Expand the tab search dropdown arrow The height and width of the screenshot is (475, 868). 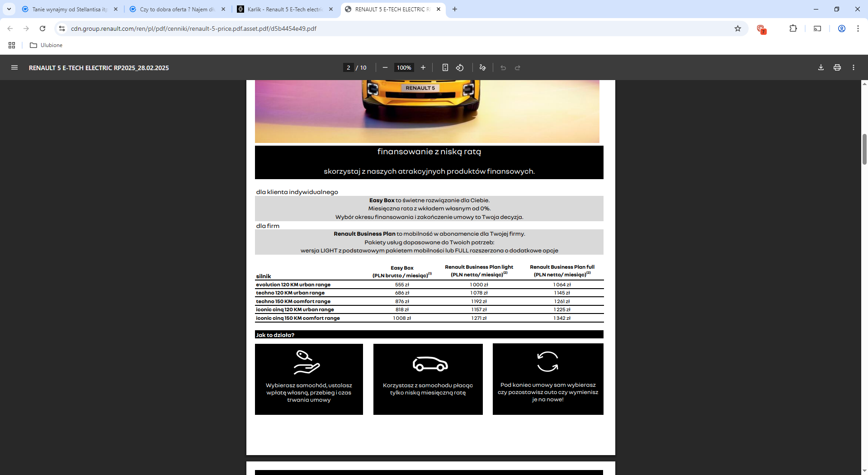(9, 9)
